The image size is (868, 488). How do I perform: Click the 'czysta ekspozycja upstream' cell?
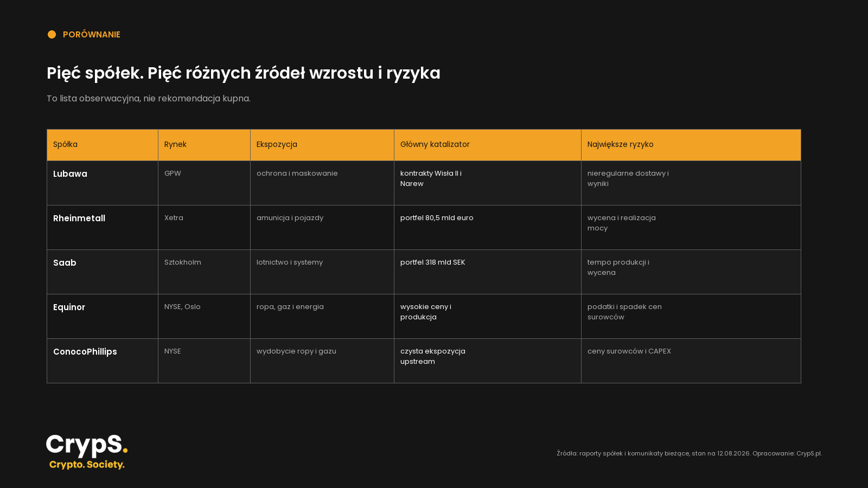pyautogui.click(x=488, y=361)
